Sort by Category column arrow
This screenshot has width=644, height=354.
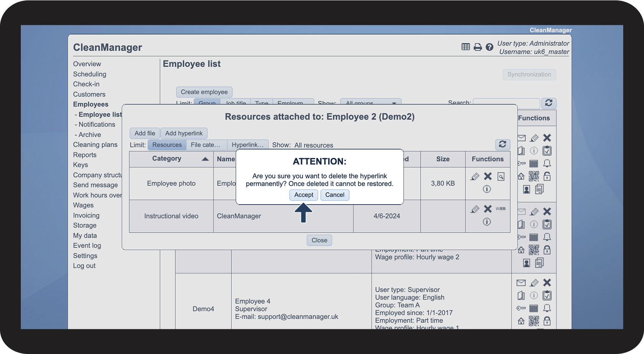point(205,159)
